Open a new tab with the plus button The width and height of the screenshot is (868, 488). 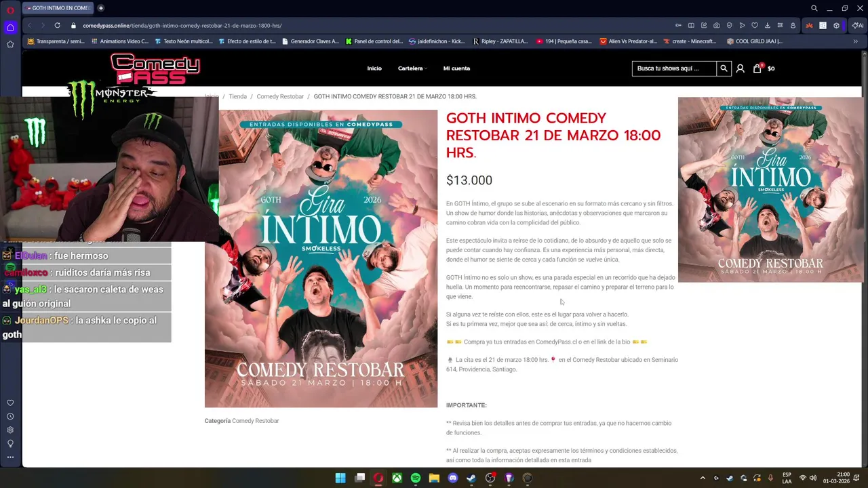101,8
